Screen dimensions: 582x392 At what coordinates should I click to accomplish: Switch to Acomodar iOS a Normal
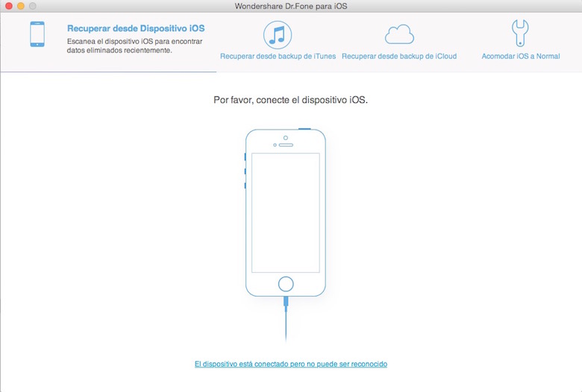521,57
